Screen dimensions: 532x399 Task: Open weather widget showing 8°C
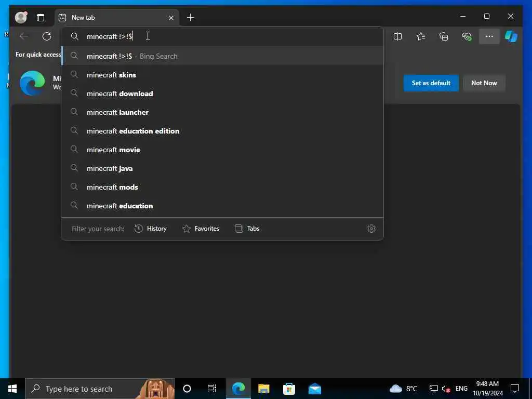(403, 389)
